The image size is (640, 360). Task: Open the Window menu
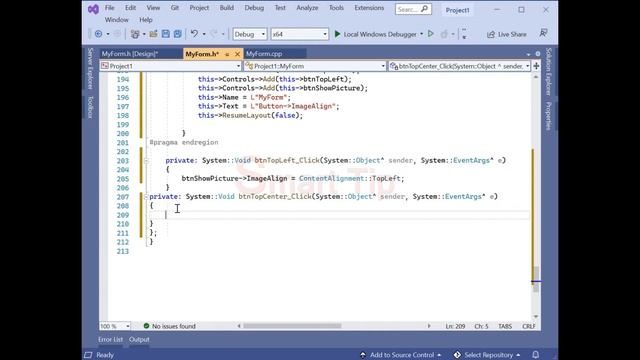click(x=116, y=20)
